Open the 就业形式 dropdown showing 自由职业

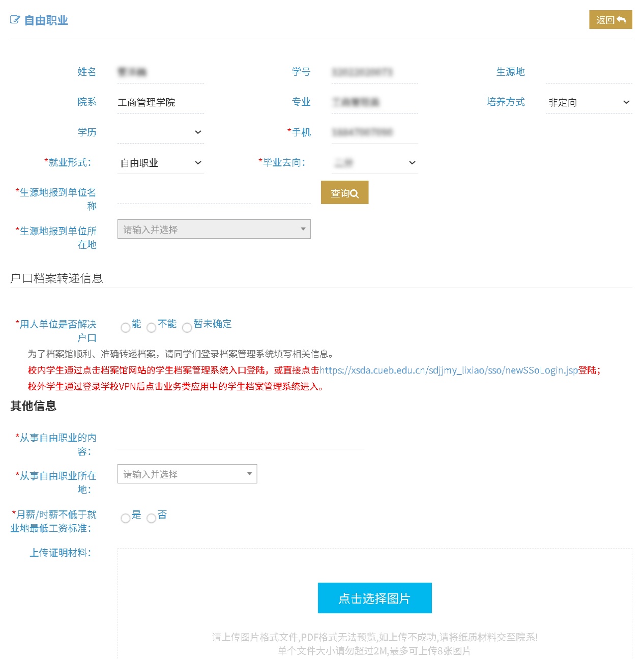point(160,163)
